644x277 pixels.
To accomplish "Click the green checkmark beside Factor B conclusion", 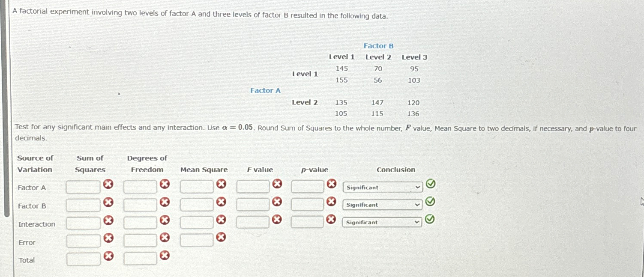I will [x=430, y=202].
